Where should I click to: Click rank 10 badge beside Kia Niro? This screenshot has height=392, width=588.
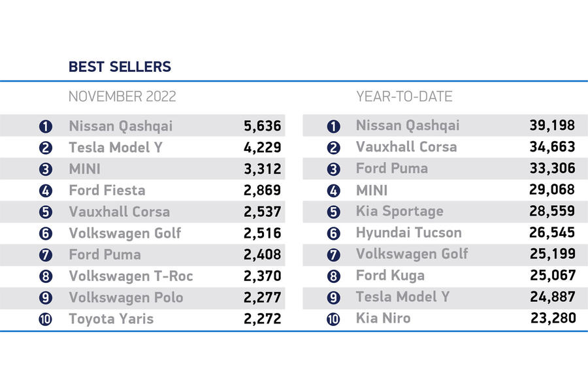pos(333,319)
